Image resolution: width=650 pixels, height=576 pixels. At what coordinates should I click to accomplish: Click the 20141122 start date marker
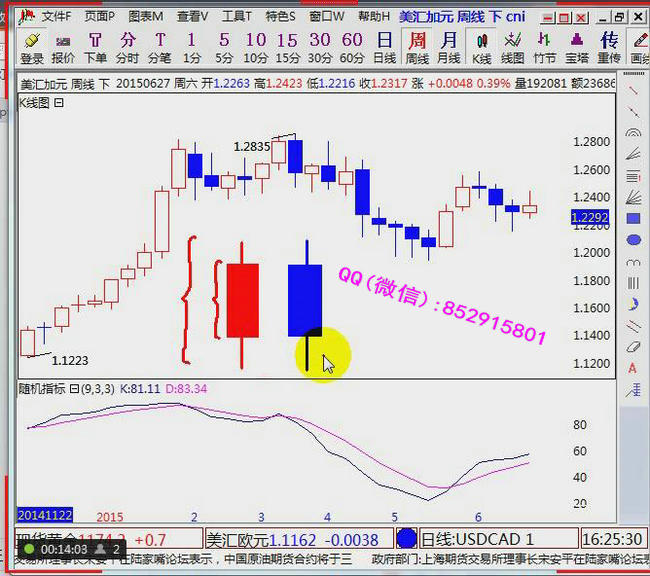[43, 516]
